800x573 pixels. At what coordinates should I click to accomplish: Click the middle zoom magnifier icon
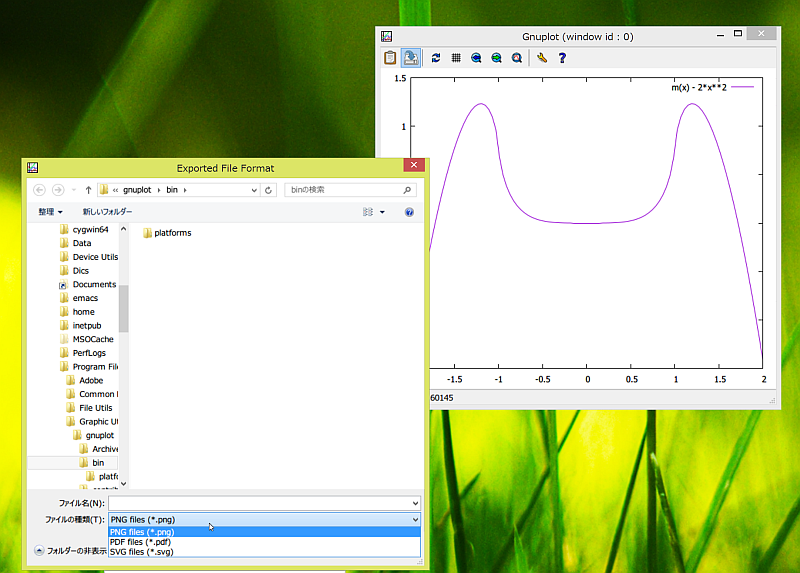[x=496, y=58]
